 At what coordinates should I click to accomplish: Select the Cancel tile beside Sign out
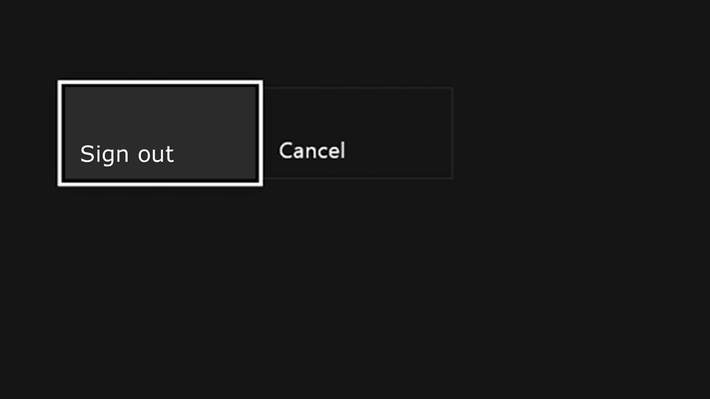click(x=358, y=133)
